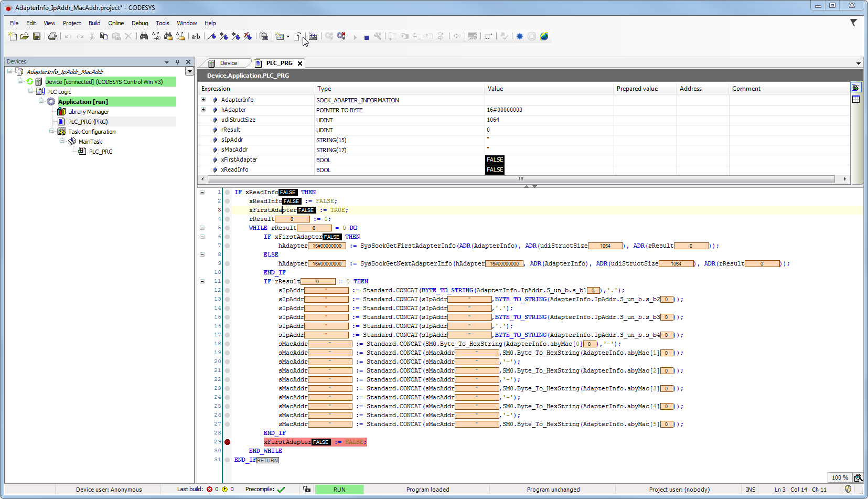Click the Print icon in toolbar
Viewport: 868px width, 499px height.
click(52, 36)
